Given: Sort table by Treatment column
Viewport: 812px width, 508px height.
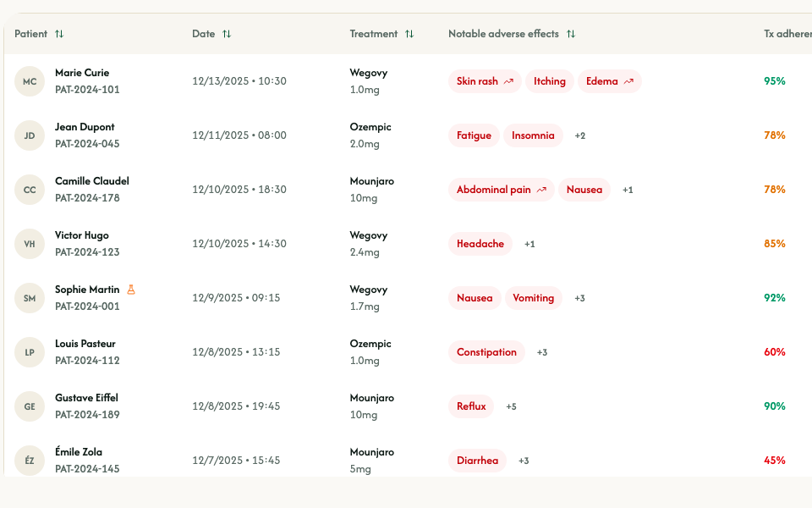Looking at the screenshot, I should [409, 34].
